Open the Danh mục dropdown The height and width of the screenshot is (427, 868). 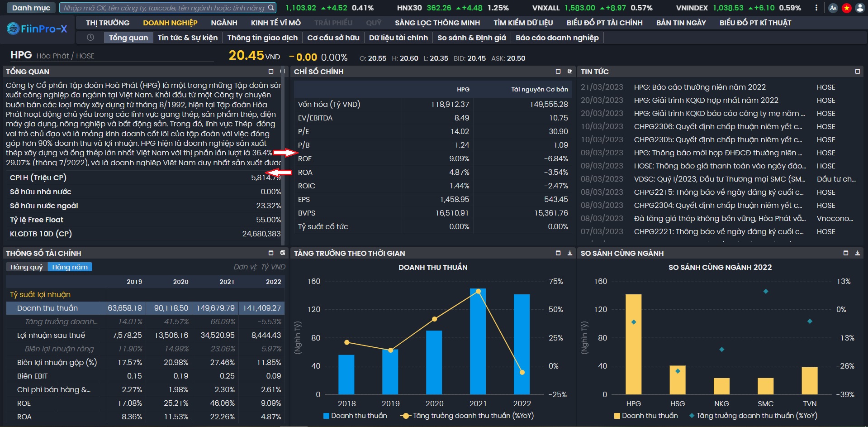pyautogui.click(x=31, y=8)
